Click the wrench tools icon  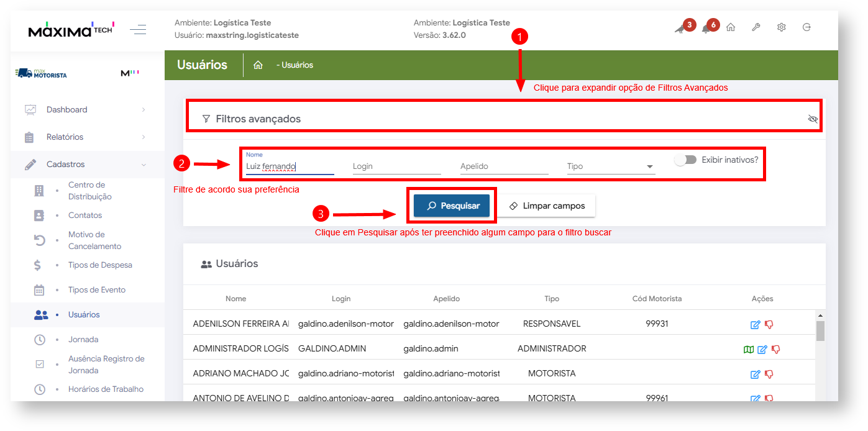pyautogui.click(x=756, y=27)
